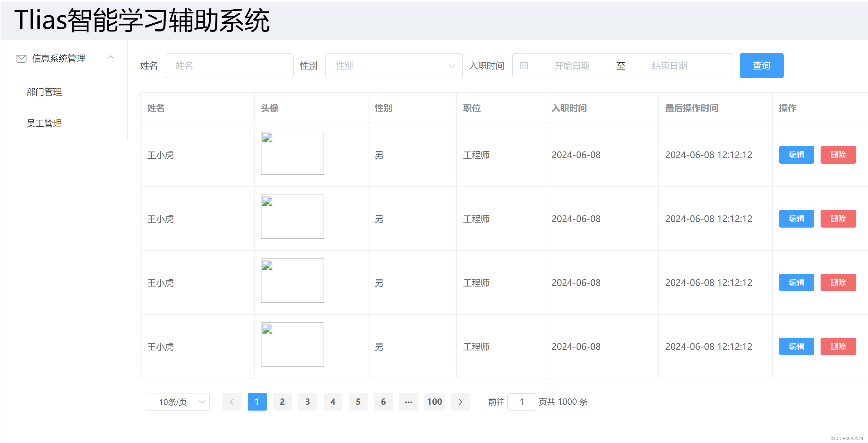Viewport: 868px width, 443px height.
Task: Delete the first 王小虎 row via 删除
Action: pos(838,155)
